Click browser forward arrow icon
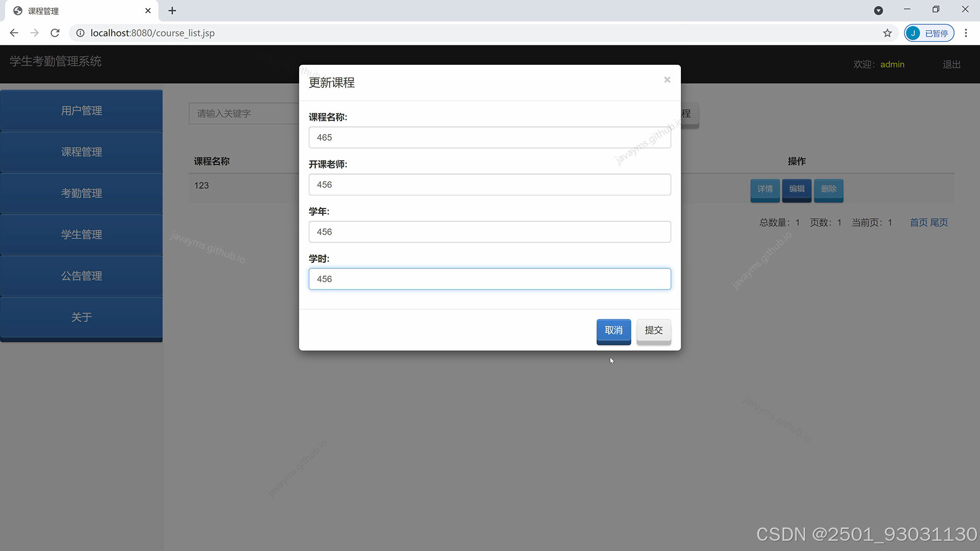980x551 pixels. 34,33
